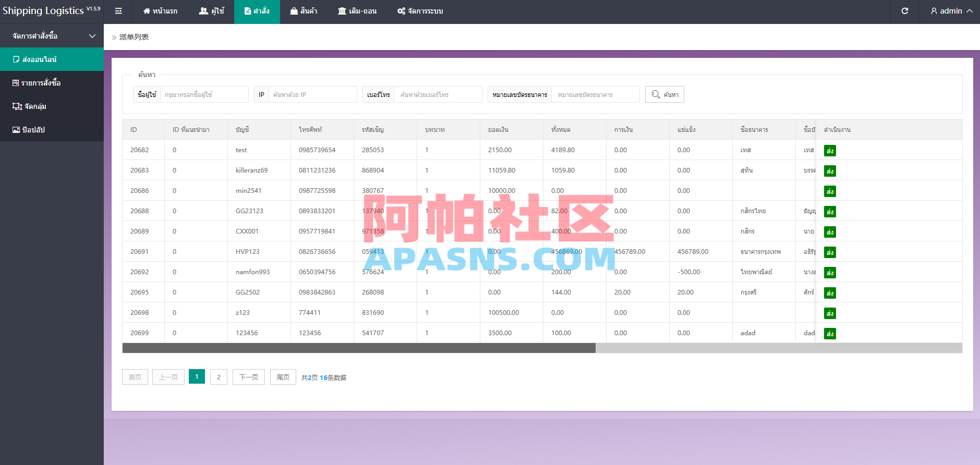Screen dimensions: 980x465
Task: Click the table's horizontal scrollbar thumb
Action: [359, 348]
